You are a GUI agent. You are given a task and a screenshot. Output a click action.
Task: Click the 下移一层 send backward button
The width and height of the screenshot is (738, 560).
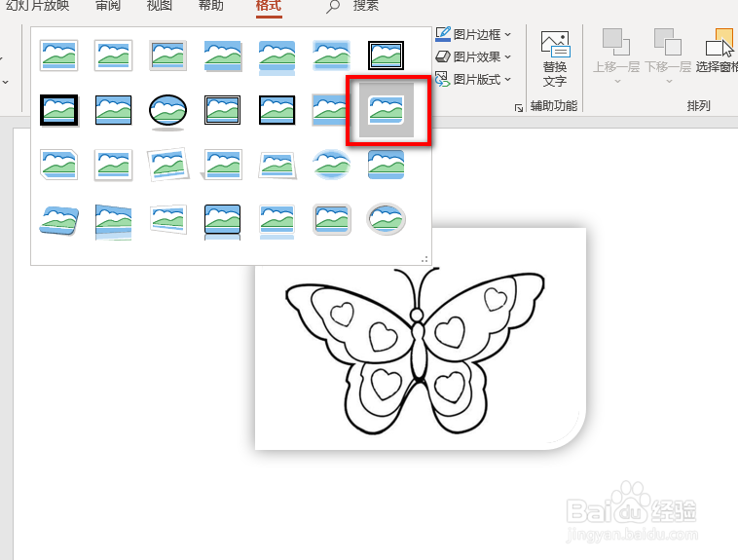coord(668,51)
